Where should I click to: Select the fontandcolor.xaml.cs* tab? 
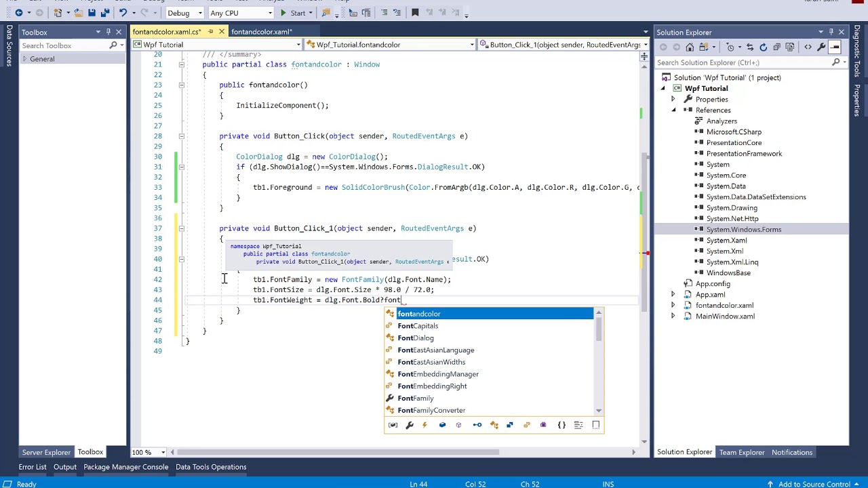[167, 32]
